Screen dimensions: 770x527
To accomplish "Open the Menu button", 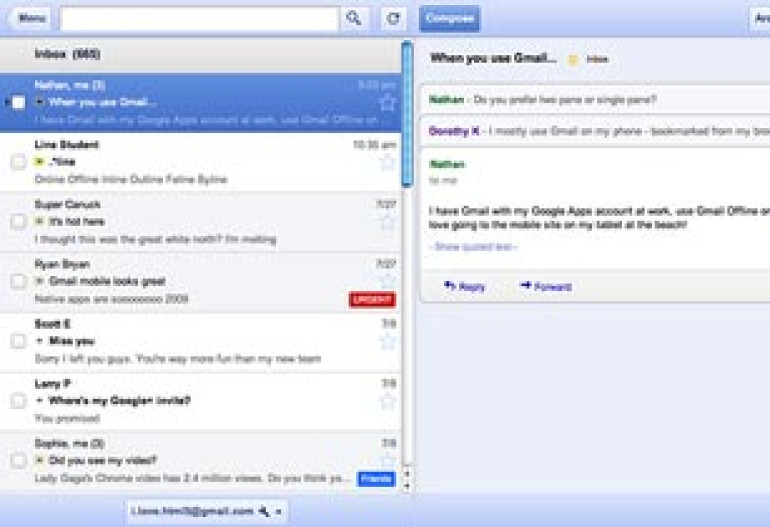I will [31, 19].
